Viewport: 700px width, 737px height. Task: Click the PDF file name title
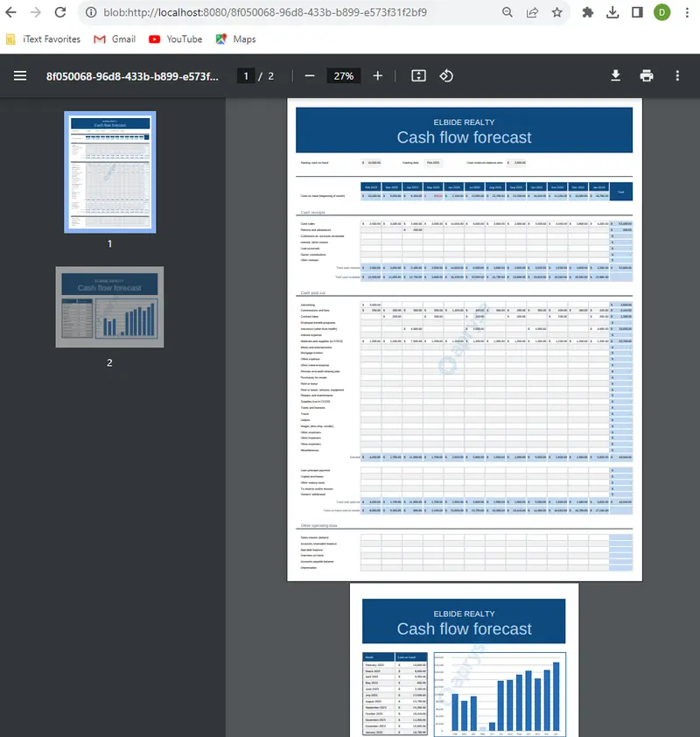coord(132,76)
